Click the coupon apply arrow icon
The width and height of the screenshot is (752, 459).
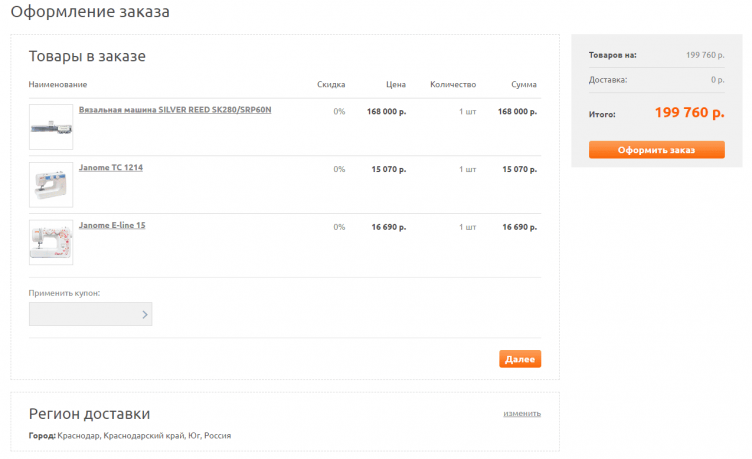click(144, 315)
